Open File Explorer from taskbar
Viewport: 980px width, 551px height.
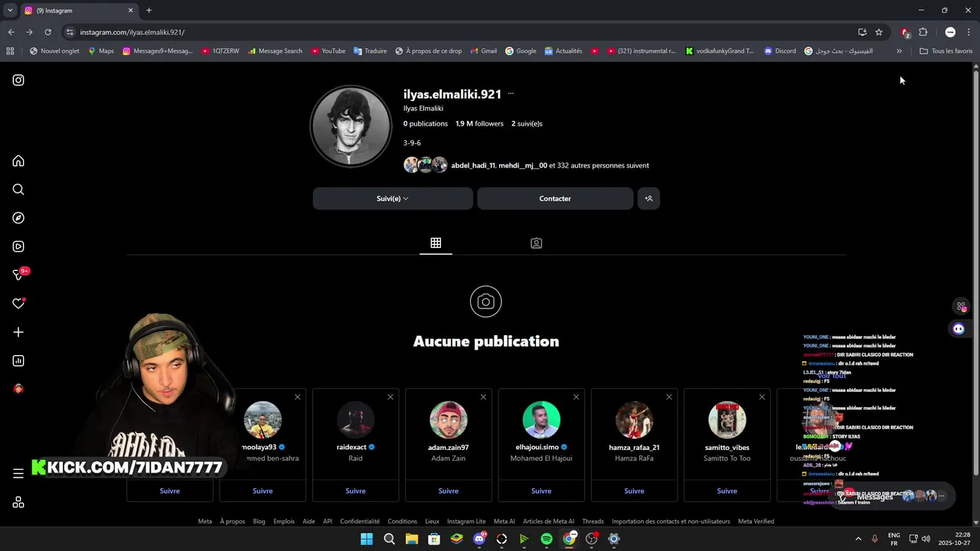(412, 539)
